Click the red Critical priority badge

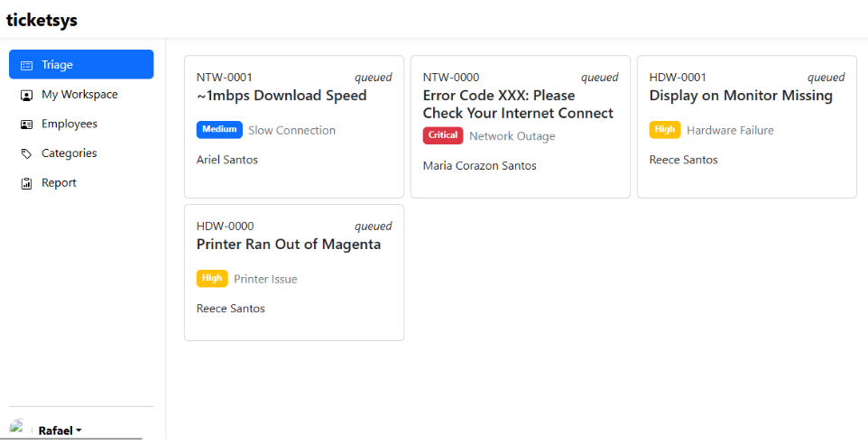(x=442, y=135)
